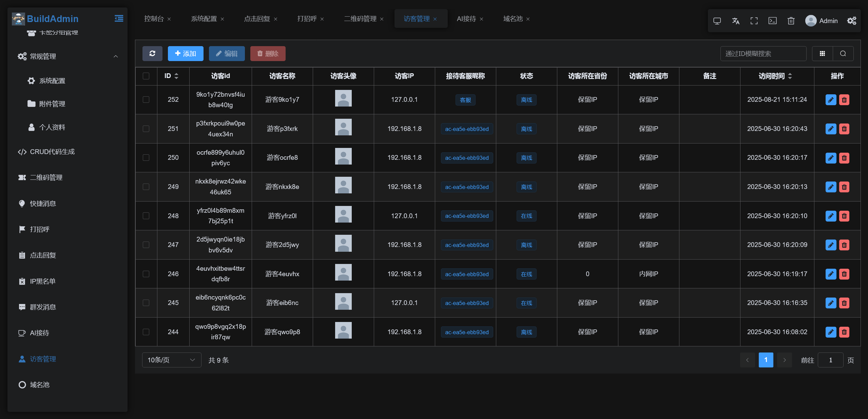868x419 pixels.
Task: Open the language switcher icon
Action: click(735, 21)
